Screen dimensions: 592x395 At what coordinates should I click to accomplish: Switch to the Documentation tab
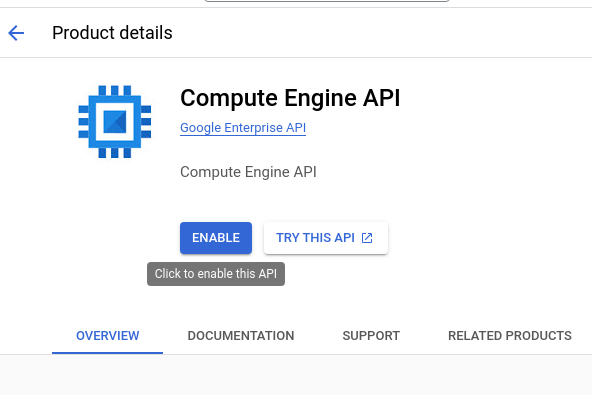pos(241,336)
